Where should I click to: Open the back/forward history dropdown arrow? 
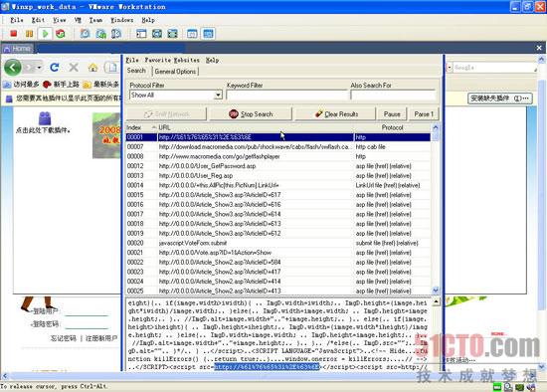(x=40, y=67)
